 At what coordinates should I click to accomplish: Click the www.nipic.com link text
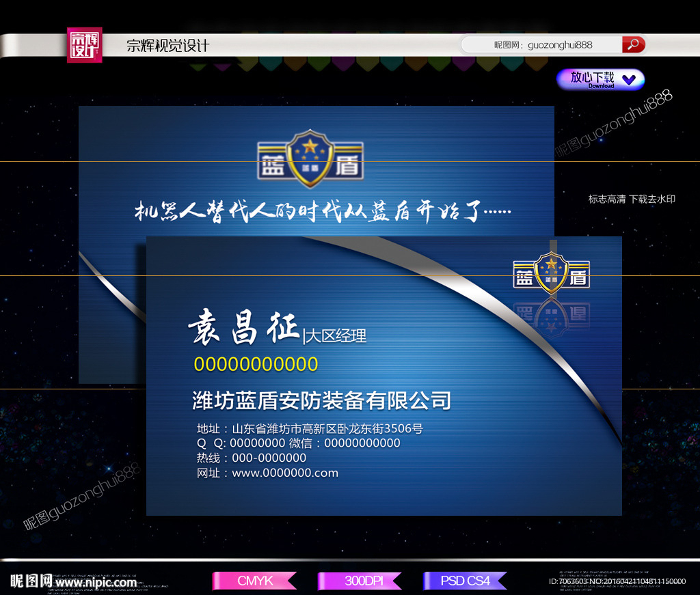click(96, 582)
